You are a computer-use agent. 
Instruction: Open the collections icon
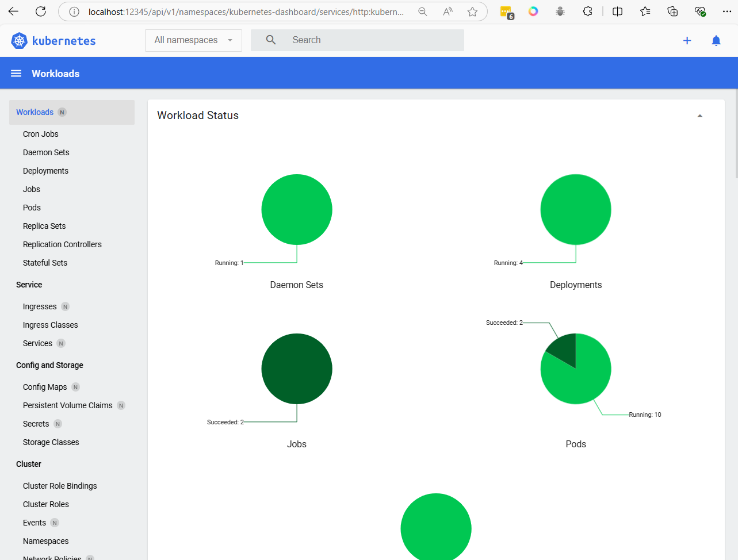[x=672, y=11]
